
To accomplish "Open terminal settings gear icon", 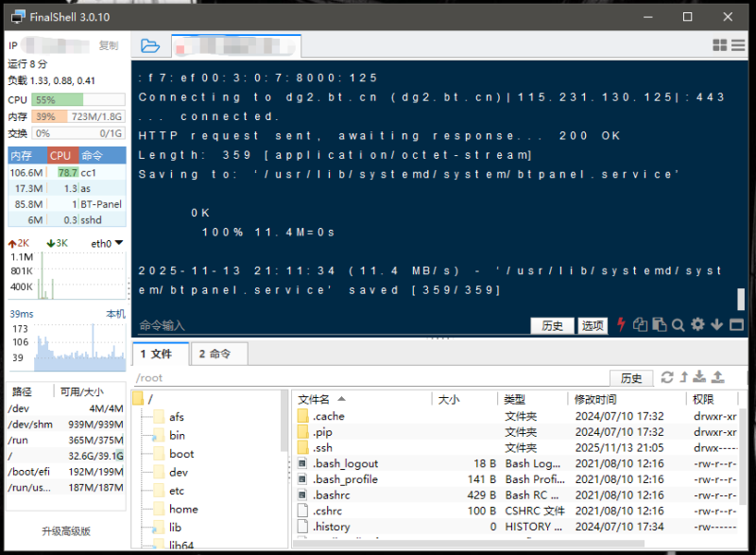I will (x=697, y=325).
